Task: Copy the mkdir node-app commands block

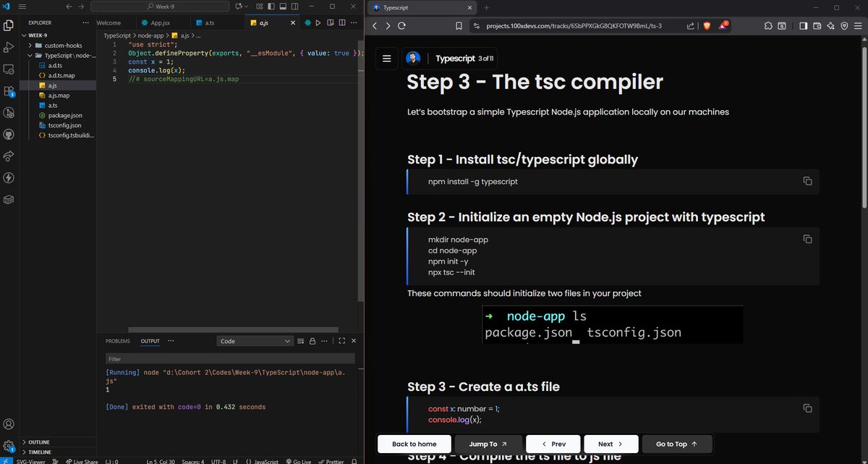Action: click(807, 240)
